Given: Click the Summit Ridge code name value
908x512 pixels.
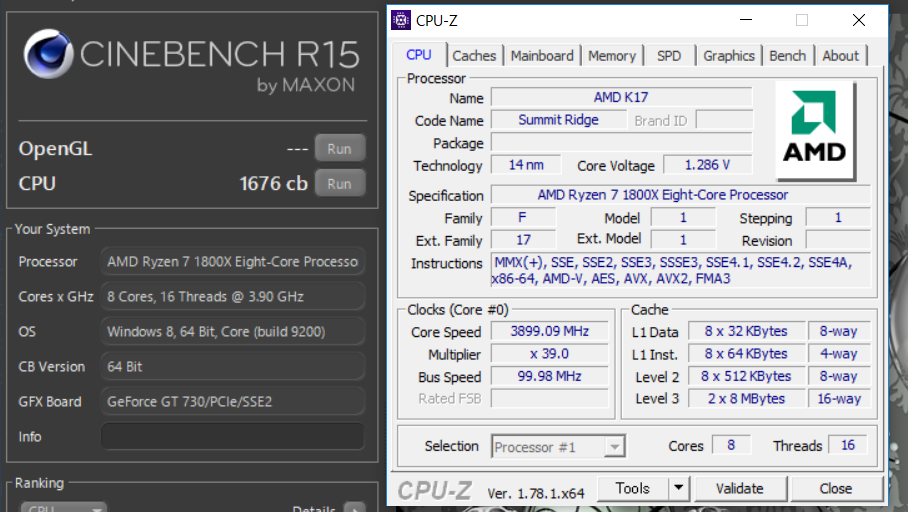Looking at the screenshot, I should click(x=559, y=120).
